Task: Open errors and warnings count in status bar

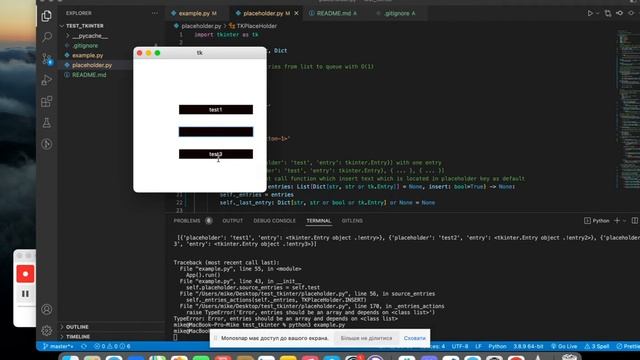Action: tap(112, 346)
